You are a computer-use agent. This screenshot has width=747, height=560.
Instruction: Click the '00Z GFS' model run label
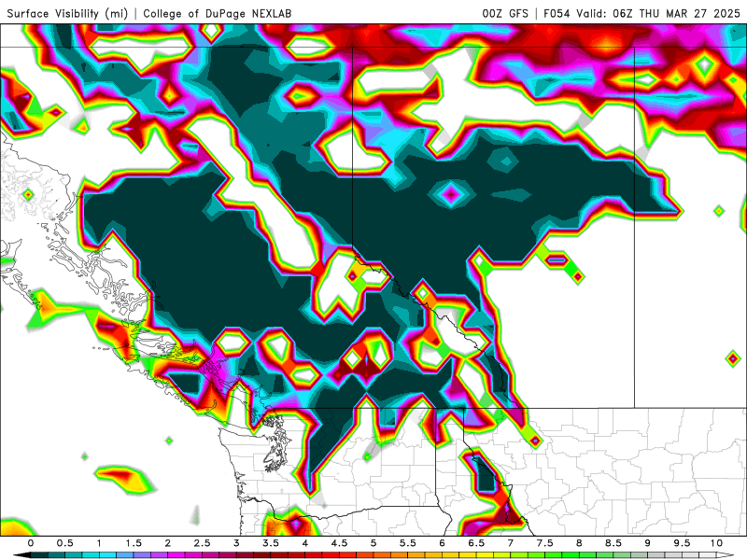(505, 13)
